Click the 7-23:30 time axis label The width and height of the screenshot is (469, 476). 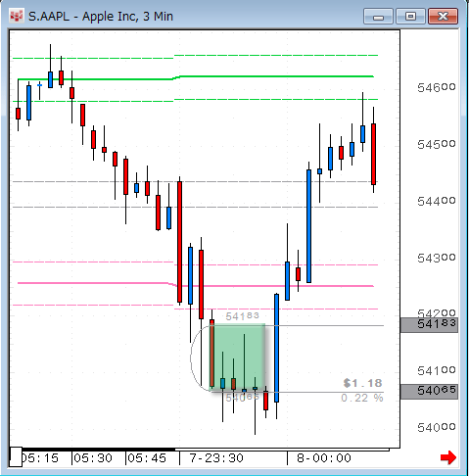[x=216, y=458]
